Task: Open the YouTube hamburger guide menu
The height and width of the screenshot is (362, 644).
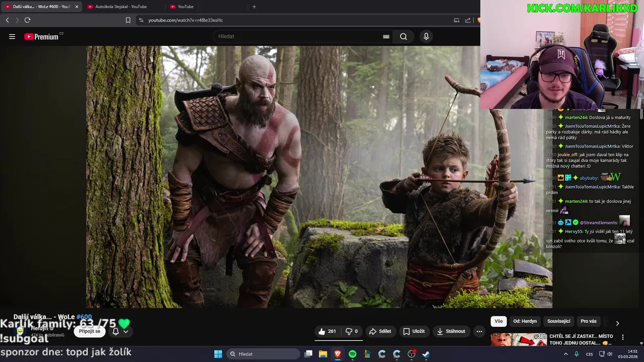Action: [12, 37]
